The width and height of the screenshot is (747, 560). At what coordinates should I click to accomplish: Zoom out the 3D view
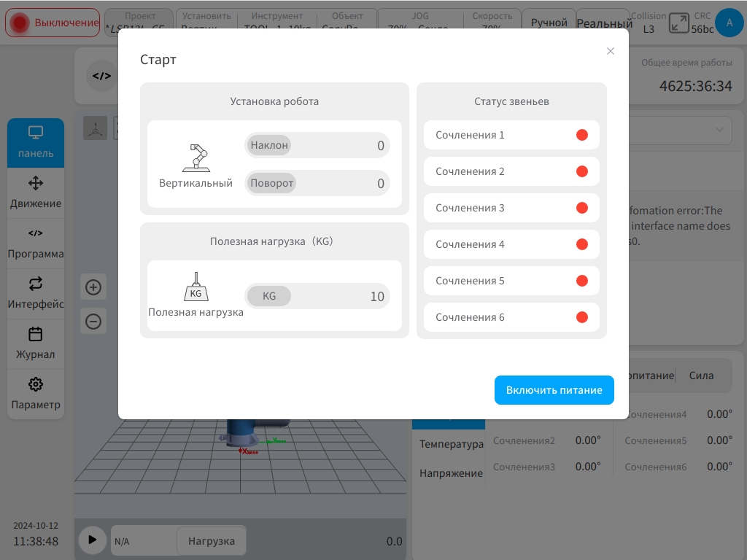click(93, 322)
